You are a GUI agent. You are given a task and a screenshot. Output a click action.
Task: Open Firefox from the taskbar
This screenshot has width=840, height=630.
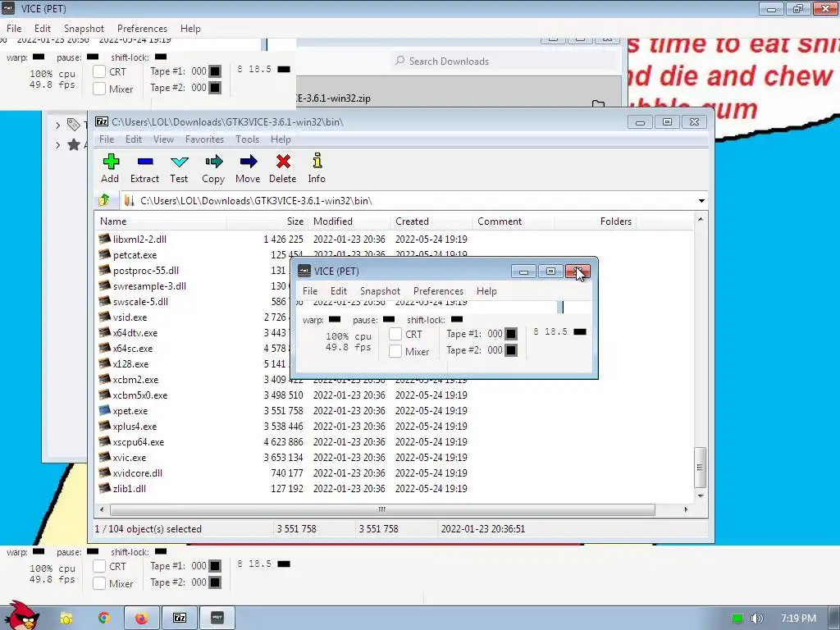coord(141,619)
